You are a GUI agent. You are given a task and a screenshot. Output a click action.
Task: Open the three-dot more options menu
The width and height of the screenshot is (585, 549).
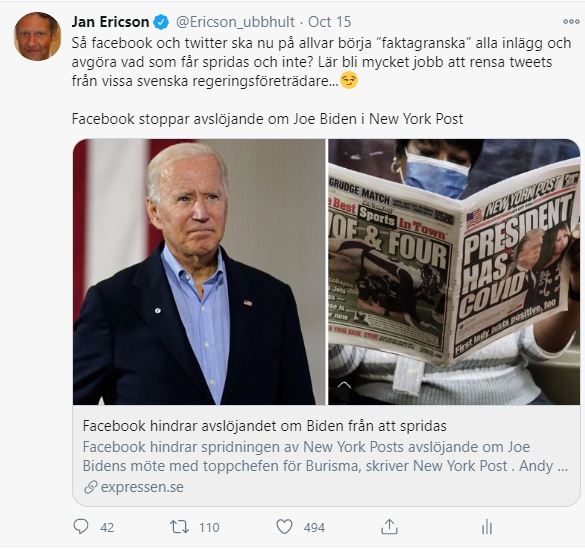pos(571,21)
